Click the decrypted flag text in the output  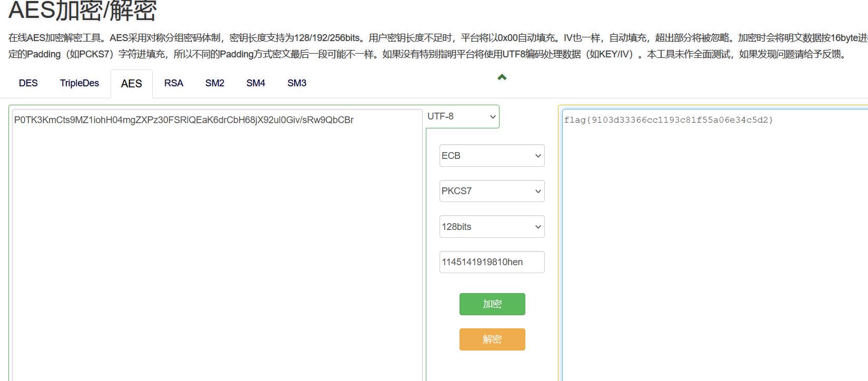tap(669, 120)
